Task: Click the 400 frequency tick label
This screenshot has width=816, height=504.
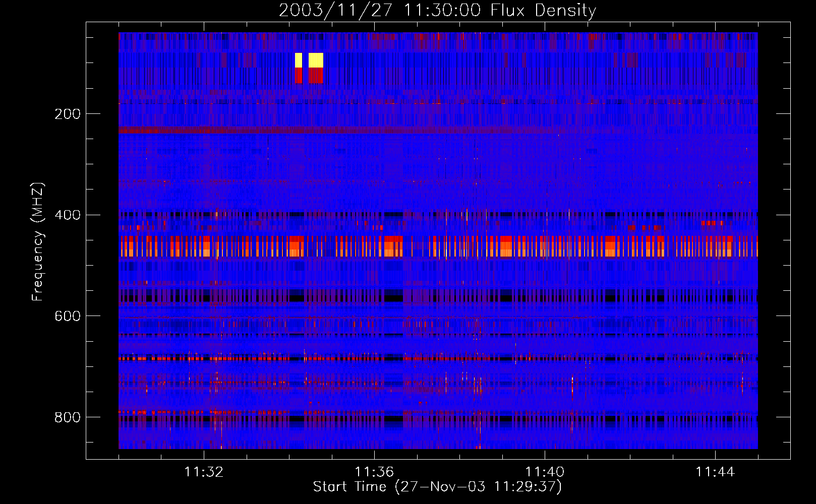Action: 68,215
